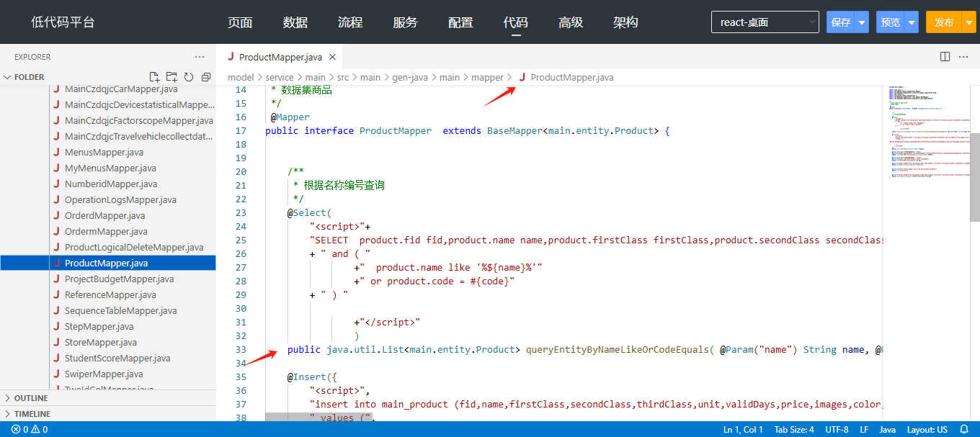Click the 发布 publish button
This screenshot has width=980, height=437.
point(944,22)
